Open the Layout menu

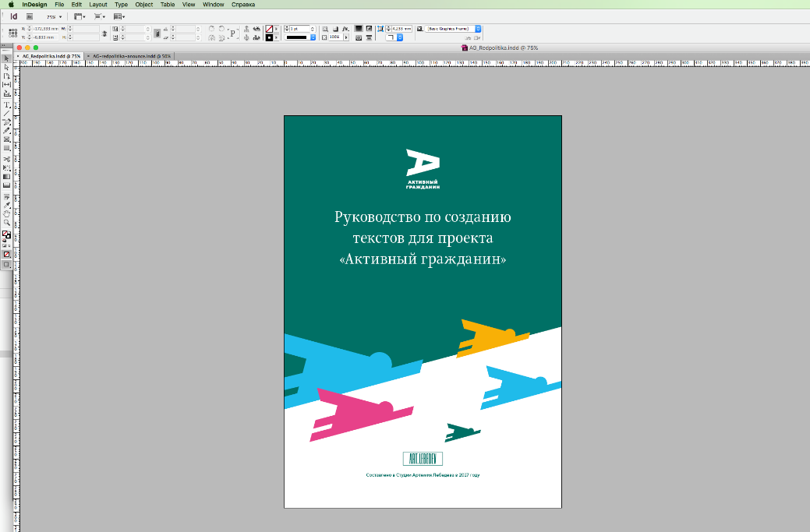(97, 4)
